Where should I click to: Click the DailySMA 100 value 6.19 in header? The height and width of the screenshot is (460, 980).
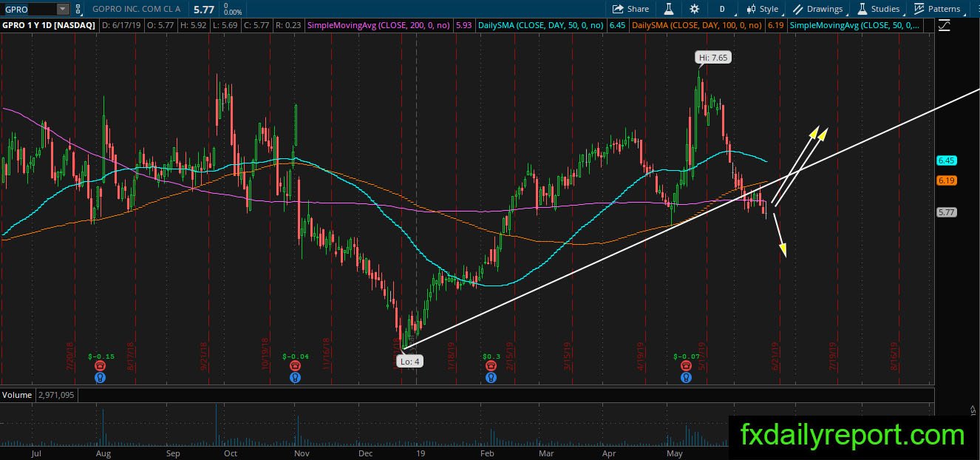point(775,25)
